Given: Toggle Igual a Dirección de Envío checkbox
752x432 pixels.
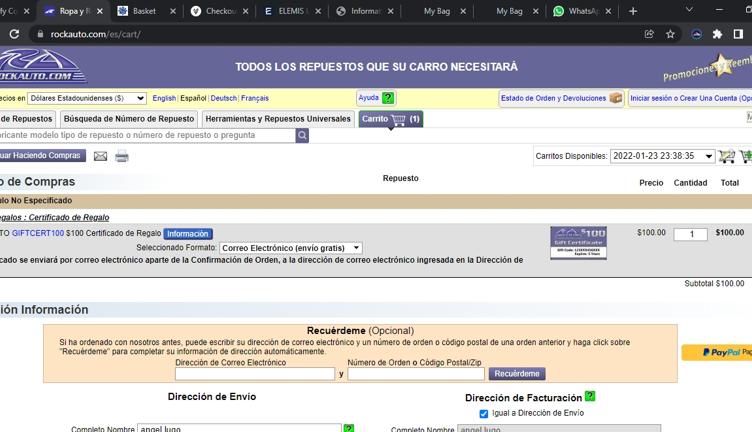Looking at the screenshot, I should [483, 413].
